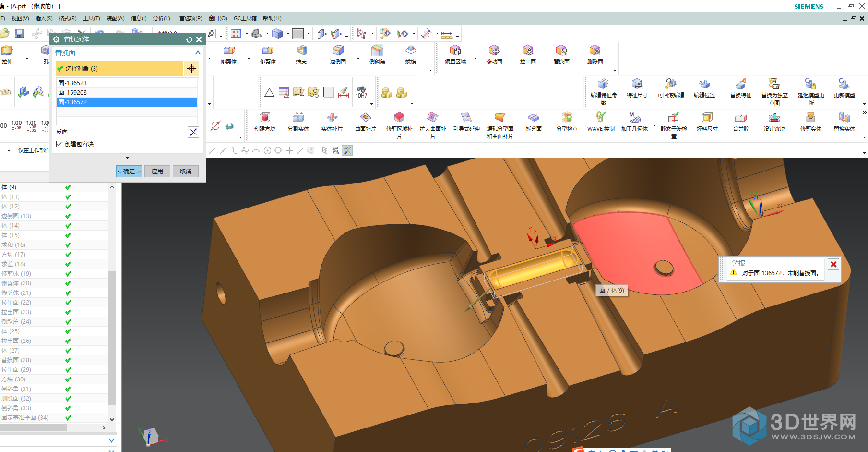Click the 确定 button in dialog
Screen dimensions: 868x452
(x=129, y=171)
